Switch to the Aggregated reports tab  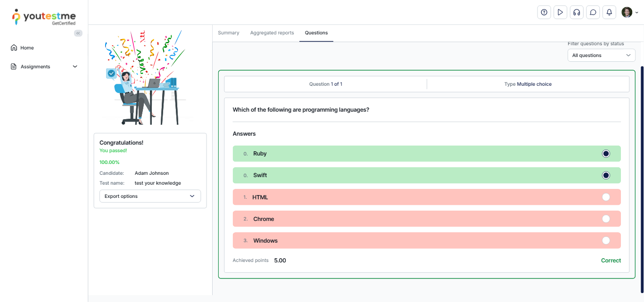click(272, 33)
